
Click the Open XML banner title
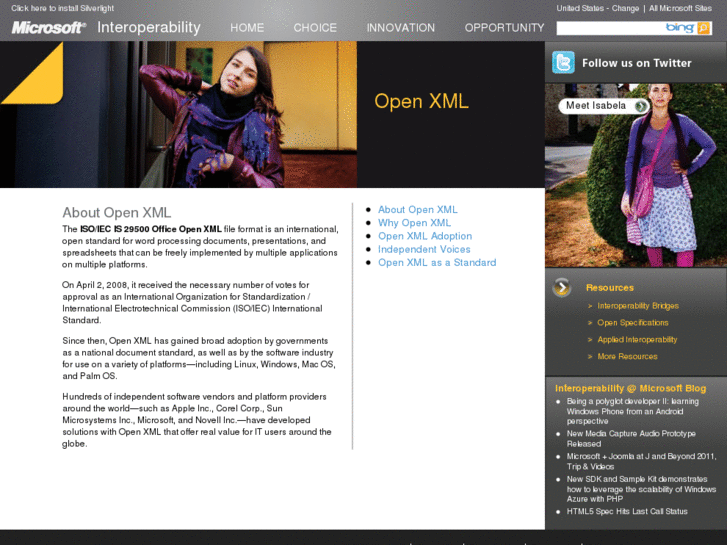coord(421,101)
